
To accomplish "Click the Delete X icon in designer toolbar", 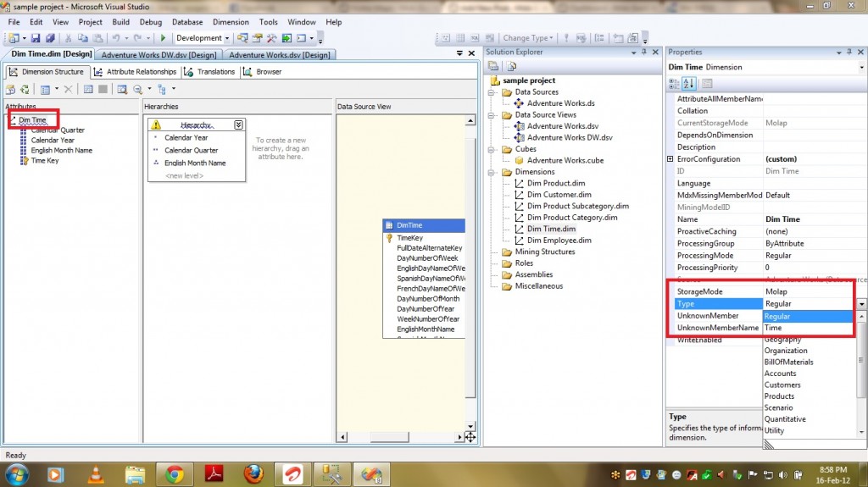I will (69, 89).
